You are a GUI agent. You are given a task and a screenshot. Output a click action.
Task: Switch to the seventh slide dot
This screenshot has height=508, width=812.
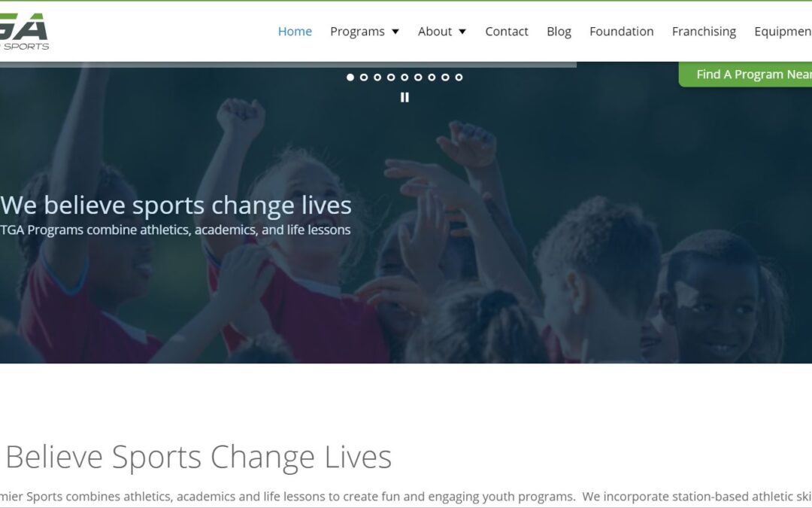coord(432,78)
